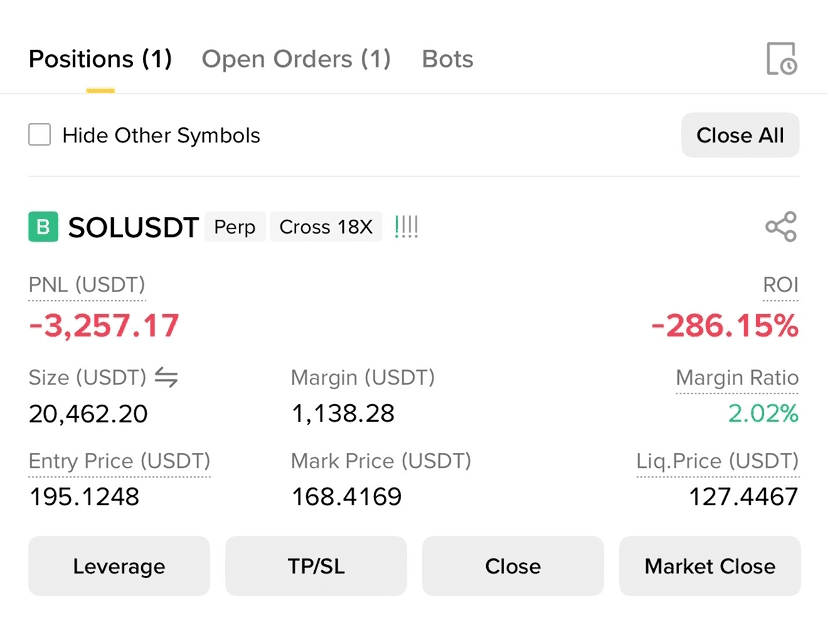Click the Close position button
The image size is (828, 621).
[513, 566]
